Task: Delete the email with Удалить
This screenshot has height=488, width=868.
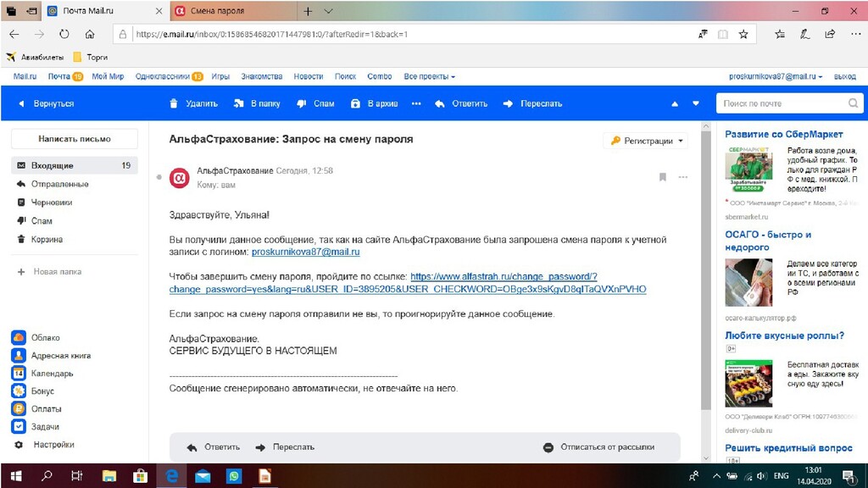Action: coord(193,103)
